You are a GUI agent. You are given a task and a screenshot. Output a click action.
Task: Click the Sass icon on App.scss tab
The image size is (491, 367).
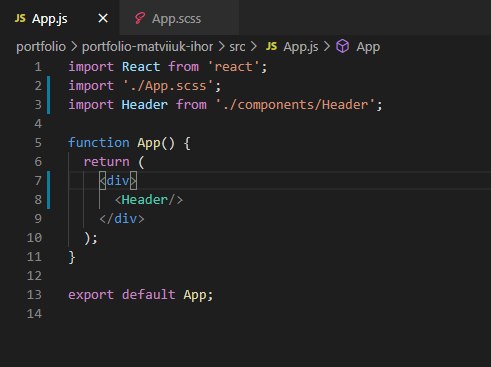pos(140,18)
